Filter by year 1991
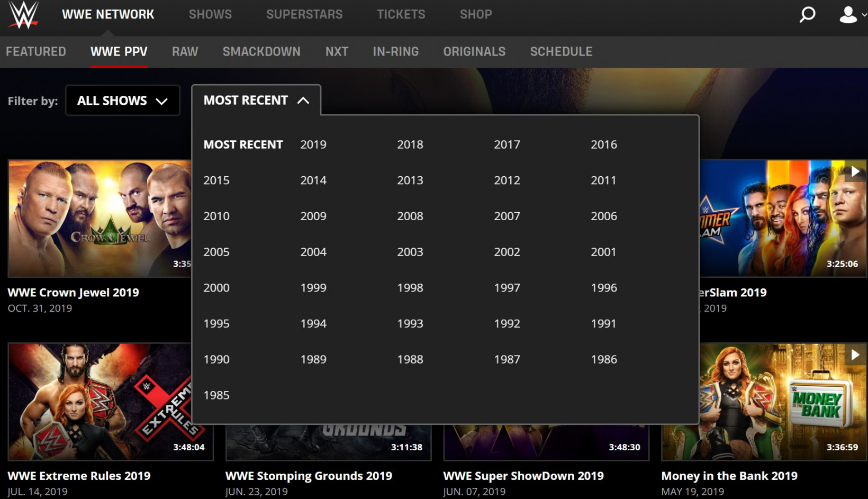868x499 pixels. [603, 324]
